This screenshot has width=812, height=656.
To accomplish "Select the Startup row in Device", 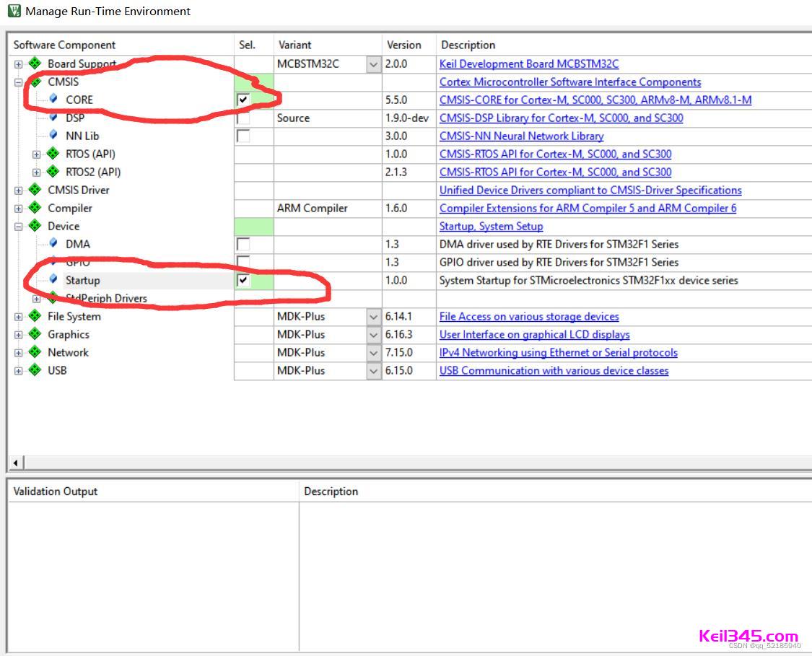I will pyautogui.click(x=82, y=280).
